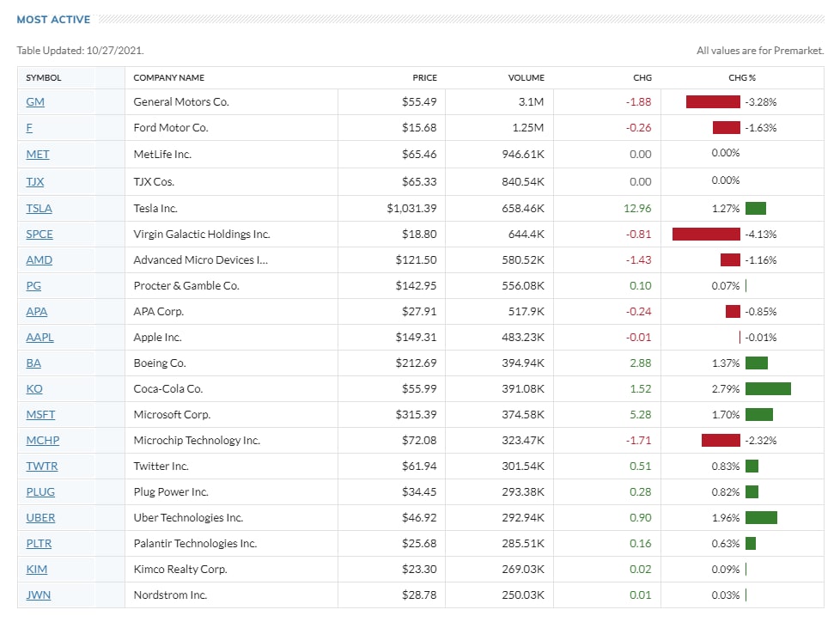The image size is (840, 622).
Task: Open the PLUG ticker link
Action: pos(40,491)
